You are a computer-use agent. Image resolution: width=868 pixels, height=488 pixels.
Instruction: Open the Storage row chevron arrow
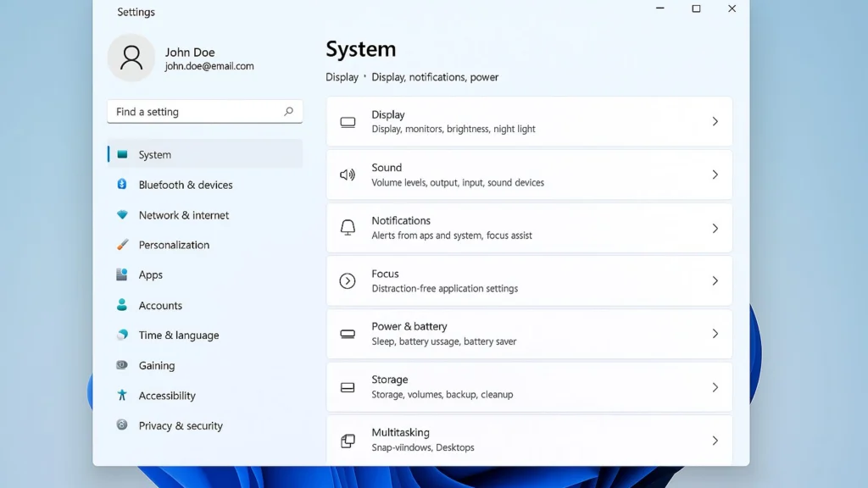pos(715,387)
